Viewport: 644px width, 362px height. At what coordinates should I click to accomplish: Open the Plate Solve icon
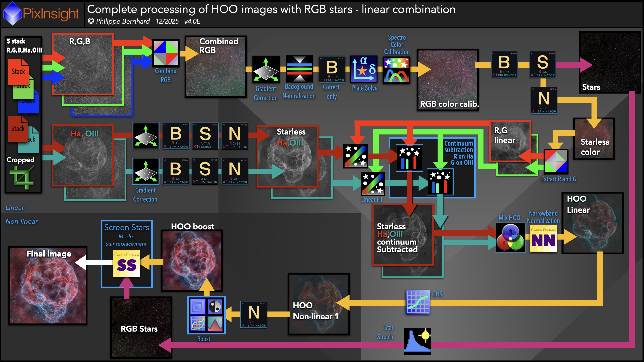[364, 69]
